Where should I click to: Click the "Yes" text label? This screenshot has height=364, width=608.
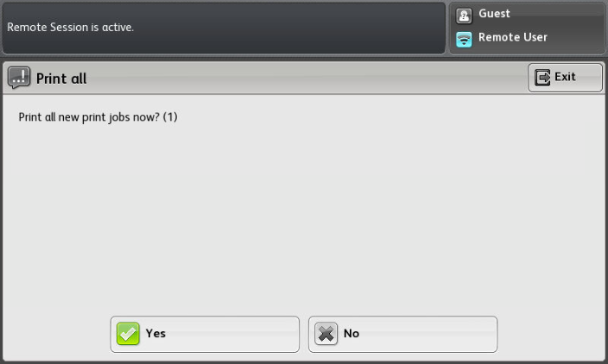(x=155, y=334)
